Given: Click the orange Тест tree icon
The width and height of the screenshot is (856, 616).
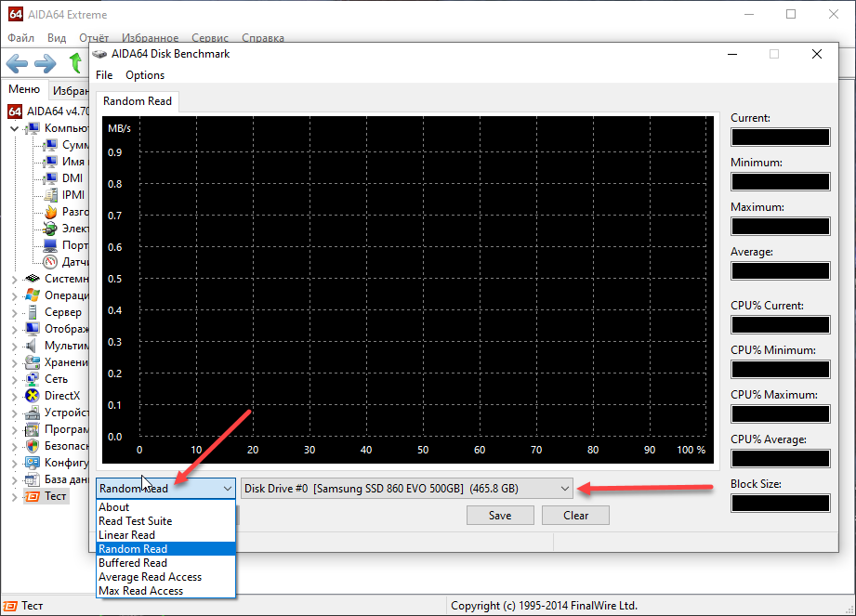Looking at the screenshot, I should coord(33,496).
